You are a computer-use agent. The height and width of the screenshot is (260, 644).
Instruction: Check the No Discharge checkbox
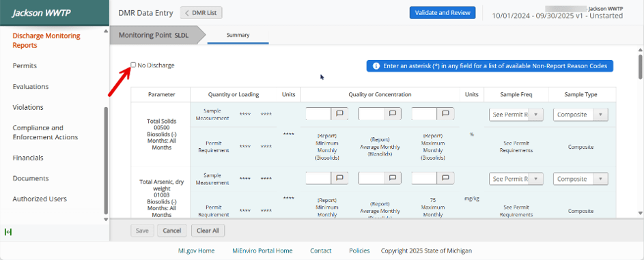pyautogui.click(x=133, y=65)
